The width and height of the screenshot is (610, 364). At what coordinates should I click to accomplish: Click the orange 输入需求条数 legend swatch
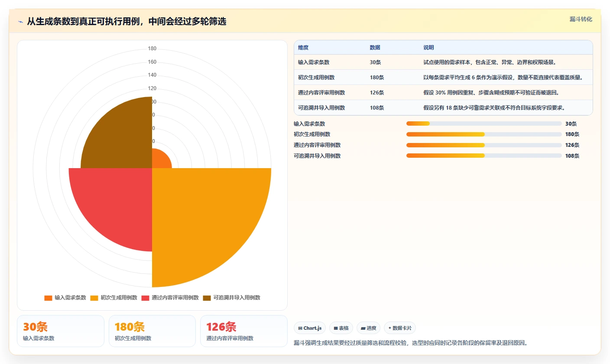pos(48,298)
